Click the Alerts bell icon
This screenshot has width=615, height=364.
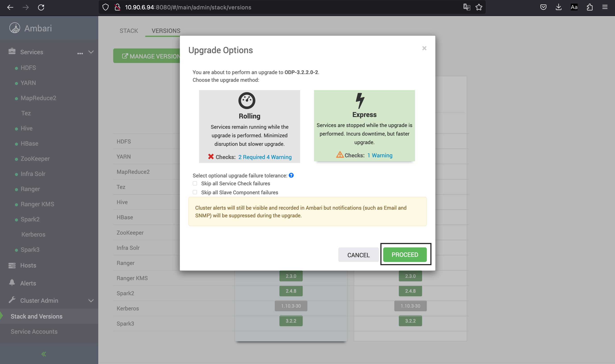[12, 283]
